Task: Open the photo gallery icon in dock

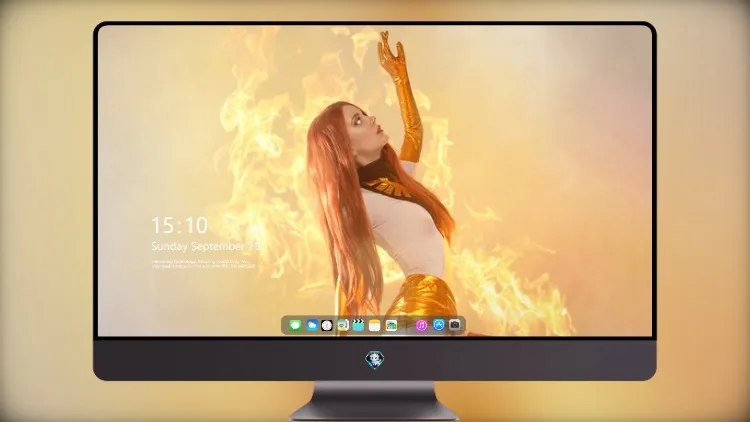Action: coord(391,325)
